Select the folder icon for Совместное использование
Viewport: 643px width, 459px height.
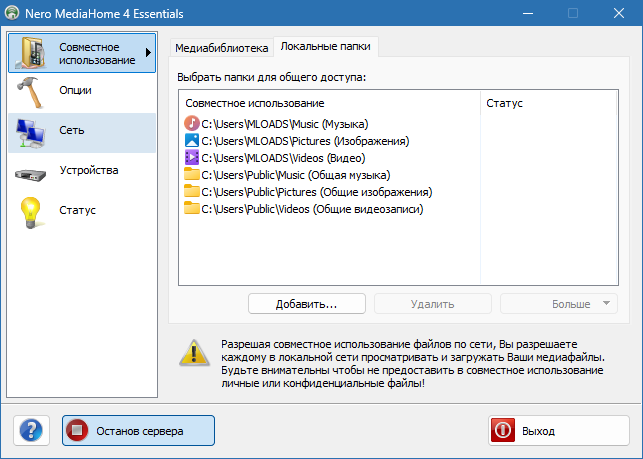(x=31, y=53)
